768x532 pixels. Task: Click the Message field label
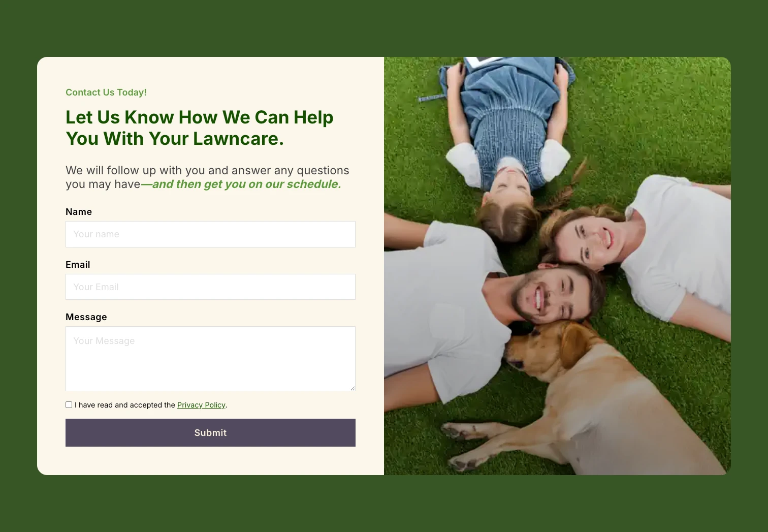[x=86, y=317]
